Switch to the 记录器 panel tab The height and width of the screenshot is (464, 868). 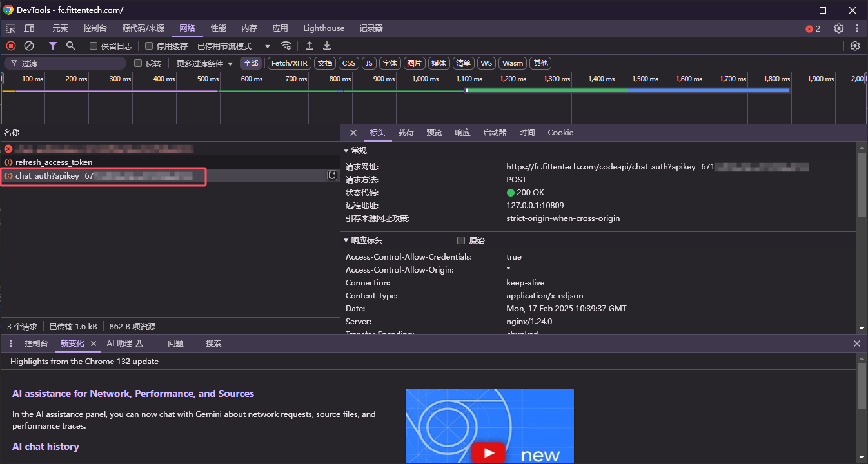tap(371, 28)
